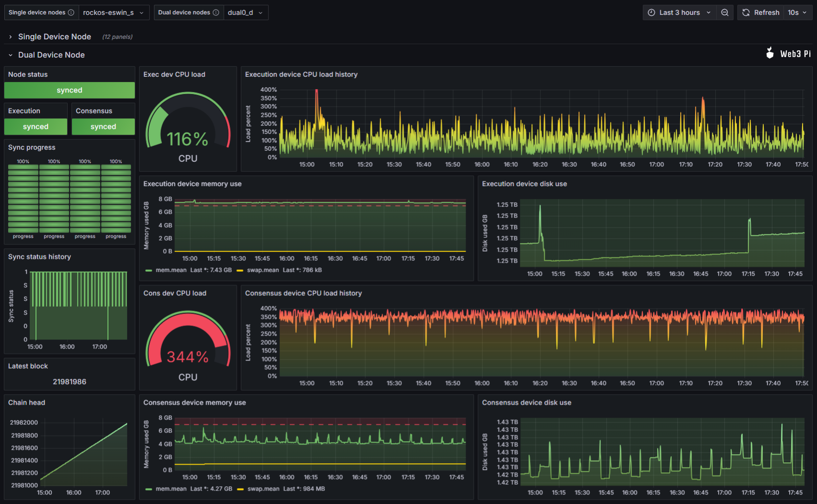The width and height of the screenshot is (817, 504).
Task: Click the zoom-out magnifier icon
Action: click(x=725, y=12)
